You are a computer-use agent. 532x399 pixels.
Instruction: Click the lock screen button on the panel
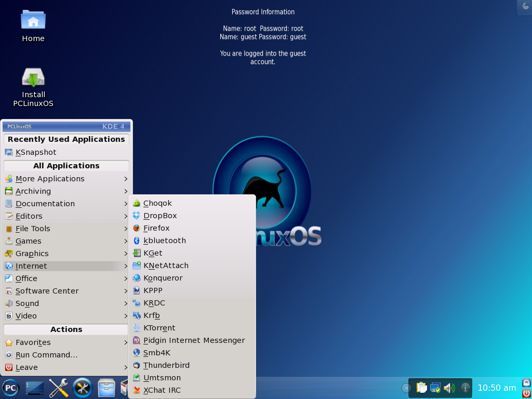tap(526, 383)
